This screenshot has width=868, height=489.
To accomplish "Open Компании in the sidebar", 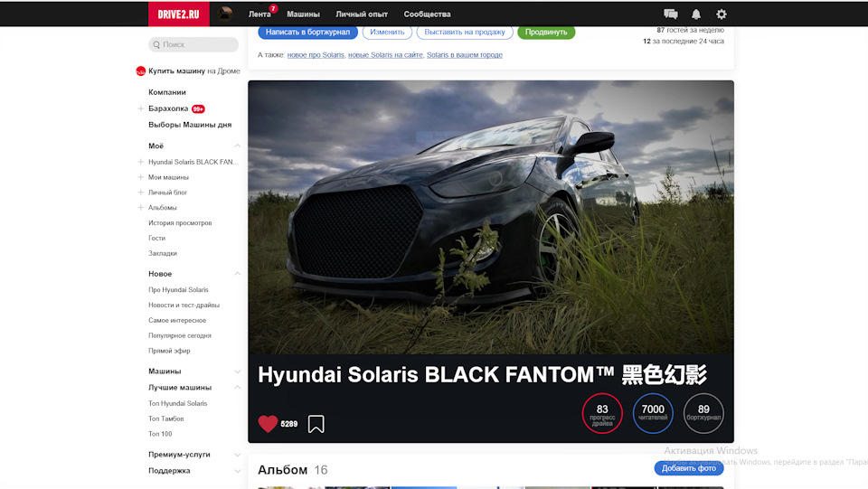I will (x=167, y=92).
